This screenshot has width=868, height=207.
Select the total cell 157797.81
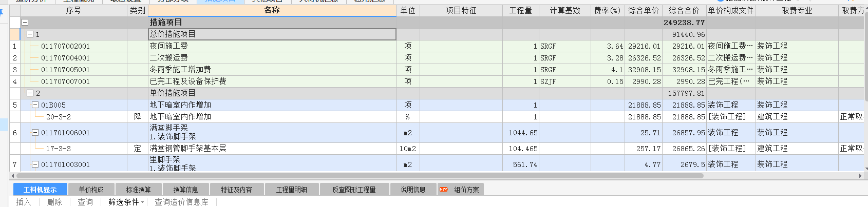coord(684,93)
